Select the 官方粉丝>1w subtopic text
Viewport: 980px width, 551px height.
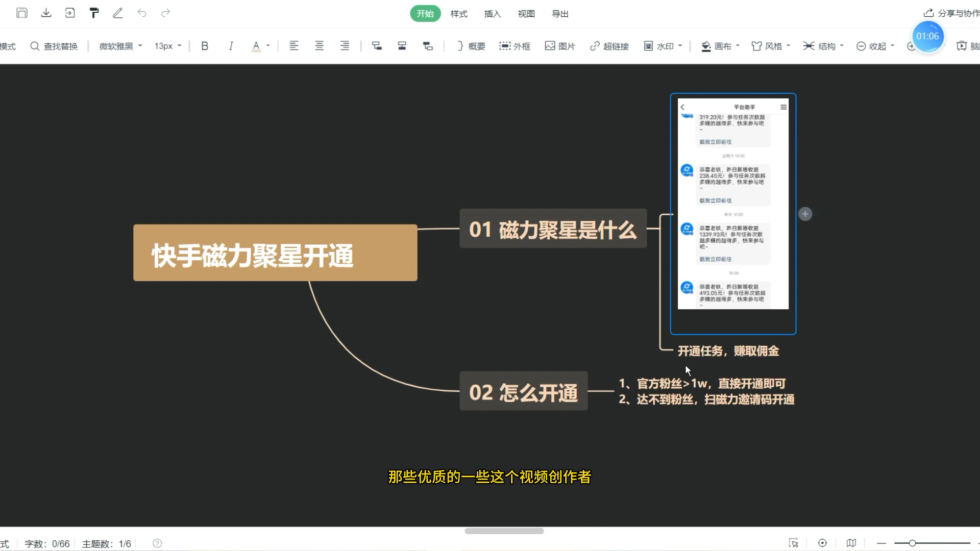[702, 384]
